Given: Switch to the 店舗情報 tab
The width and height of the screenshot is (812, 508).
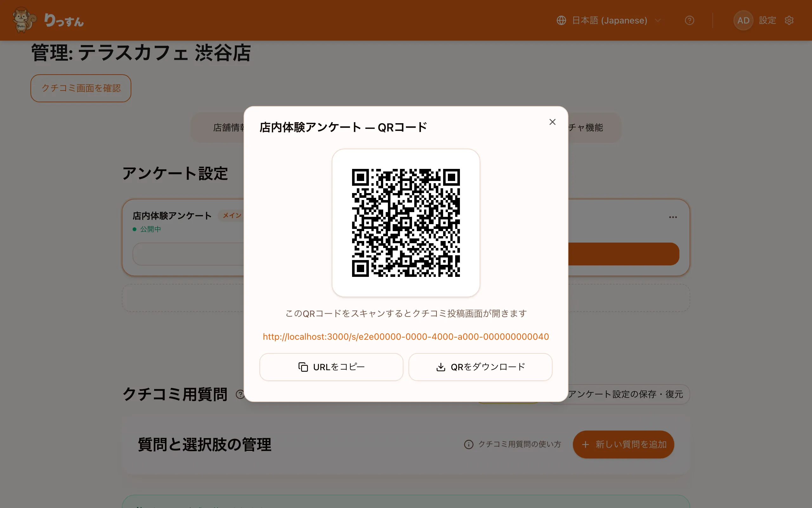Looking at the screenshot, I should [228, 128].
